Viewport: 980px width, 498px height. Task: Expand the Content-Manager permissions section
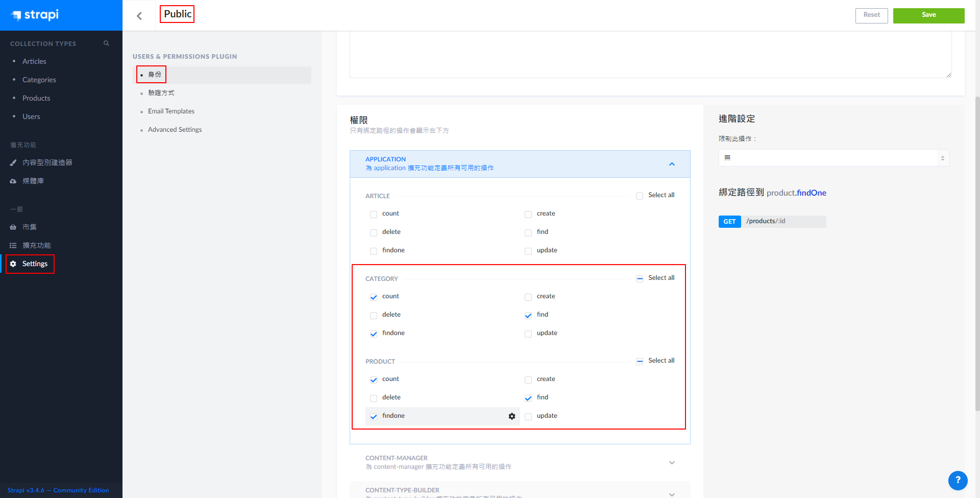point(672,463)
